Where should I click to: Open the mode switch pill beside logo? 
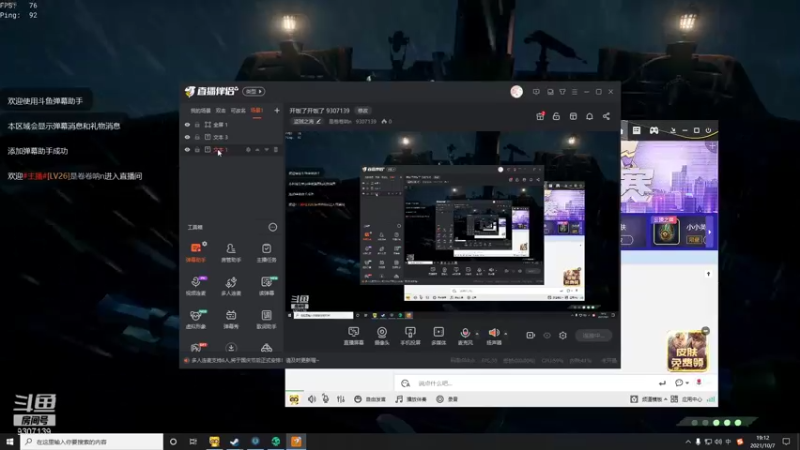pyautogui.click(x=254, y=91)
